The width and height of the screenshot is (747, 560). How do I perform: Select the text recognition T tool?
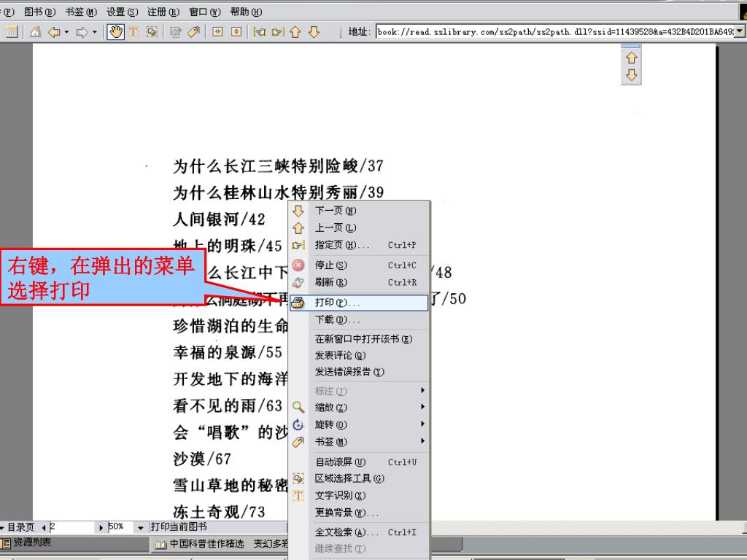133,32
